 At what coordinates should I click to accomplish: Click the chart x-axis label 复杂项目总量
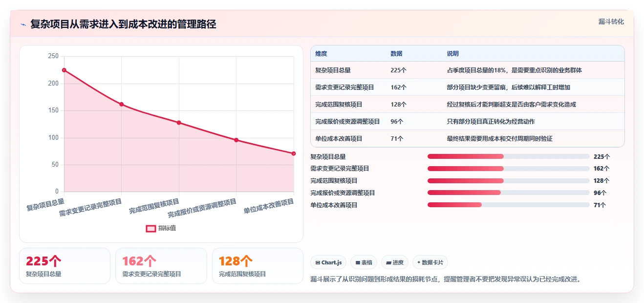[x=45, y=204]
